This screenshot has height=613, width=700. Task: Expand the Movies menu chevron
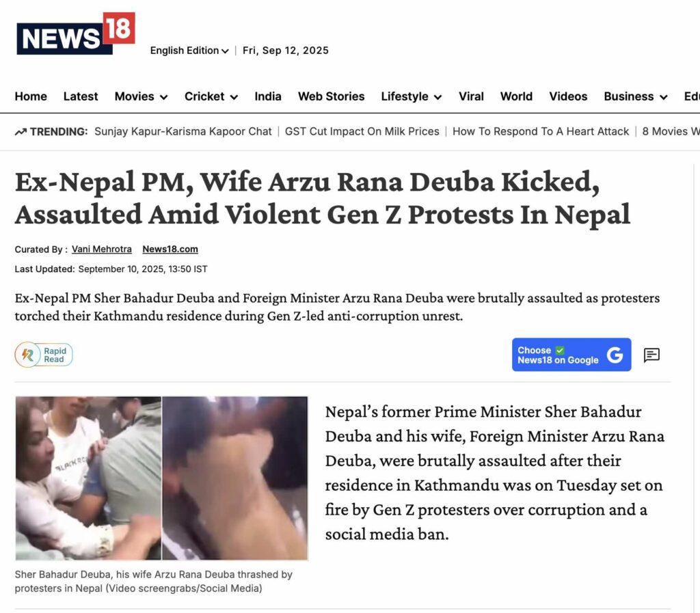click(164, 97)
